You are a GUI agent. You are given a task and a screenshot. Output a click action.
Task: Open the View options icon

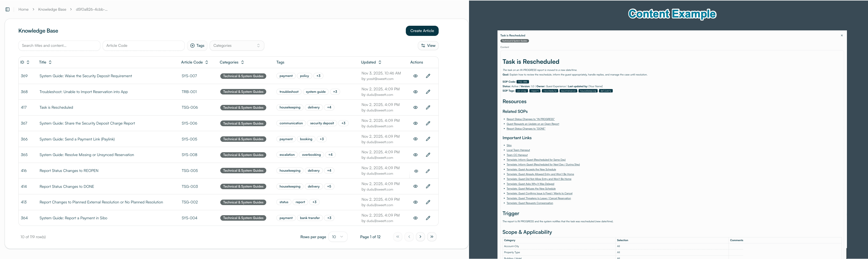pyautogui.click(x=428, y=45)
